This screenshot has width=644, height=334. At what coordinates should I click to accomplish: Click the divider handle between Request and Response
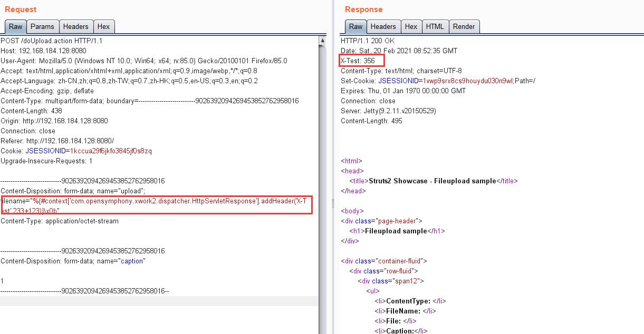[x=332, y=203]
